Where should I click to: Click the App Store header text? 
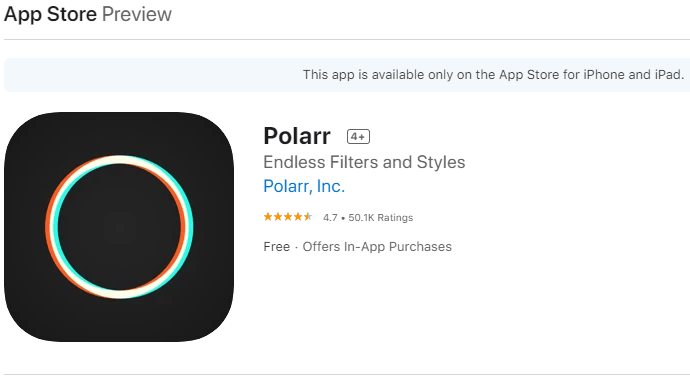50,14
